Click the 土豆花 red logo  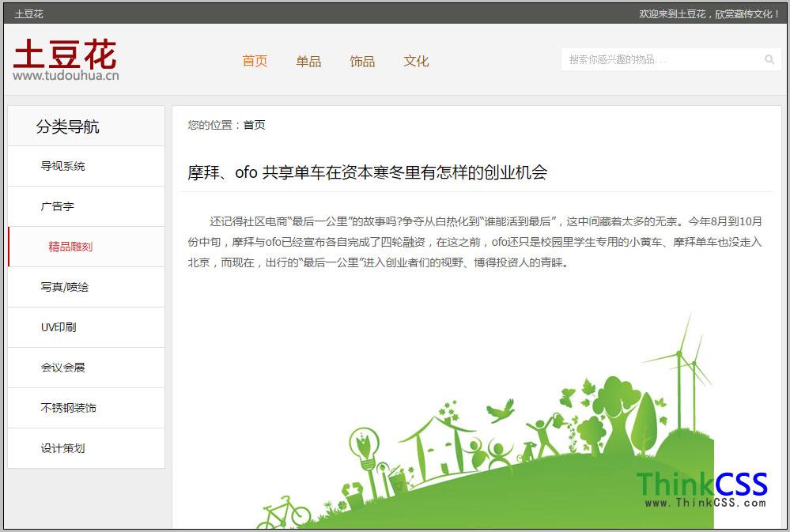point(65,54)
